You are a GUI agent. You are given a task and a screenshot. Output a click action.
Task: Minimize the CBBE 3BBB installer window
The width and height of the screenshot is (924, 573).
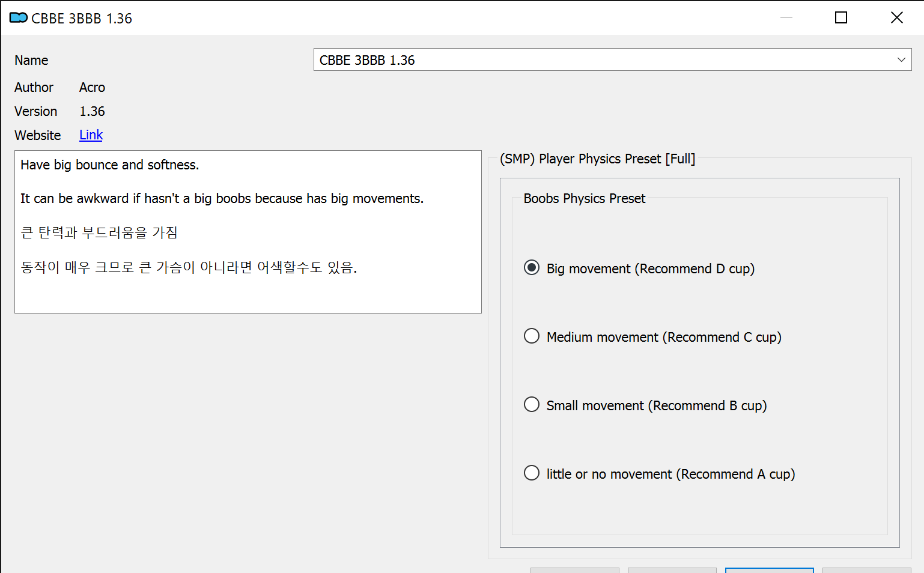click(786, 17)
